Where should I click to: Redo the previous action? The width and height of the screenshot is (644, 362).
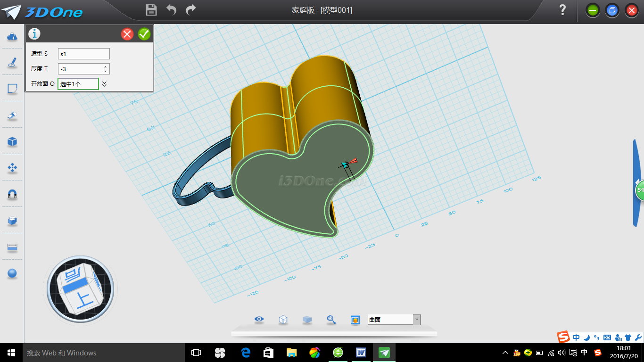point(191,10)
